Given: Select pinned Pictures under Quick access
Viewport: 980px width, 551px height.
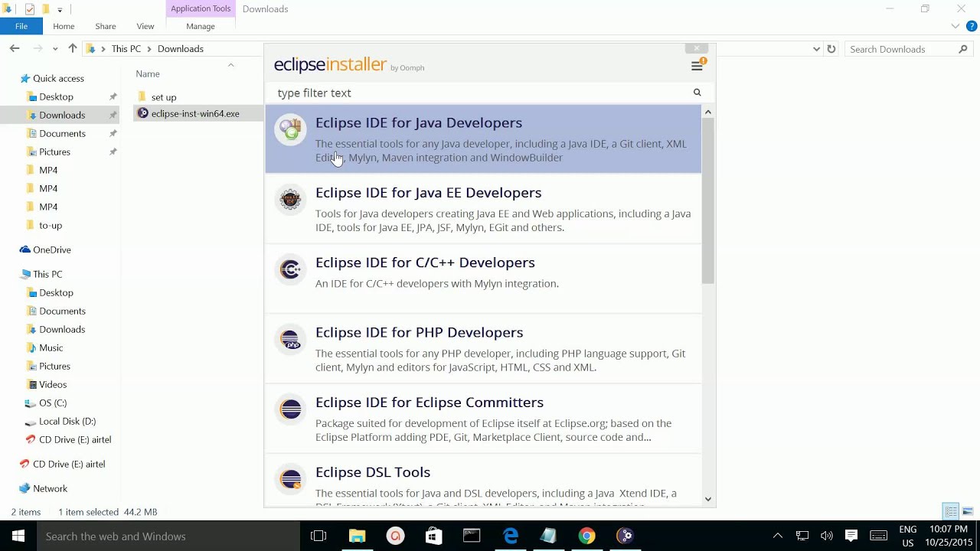Looking at the screenshot, I should pyautogui.click(x=54, y=152).
